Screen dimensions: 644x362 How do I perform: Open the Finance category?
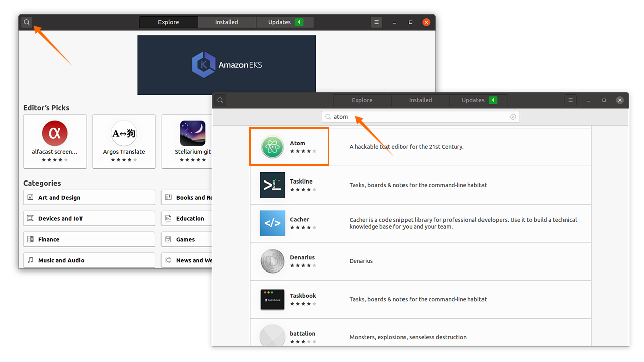pos(89,239)
